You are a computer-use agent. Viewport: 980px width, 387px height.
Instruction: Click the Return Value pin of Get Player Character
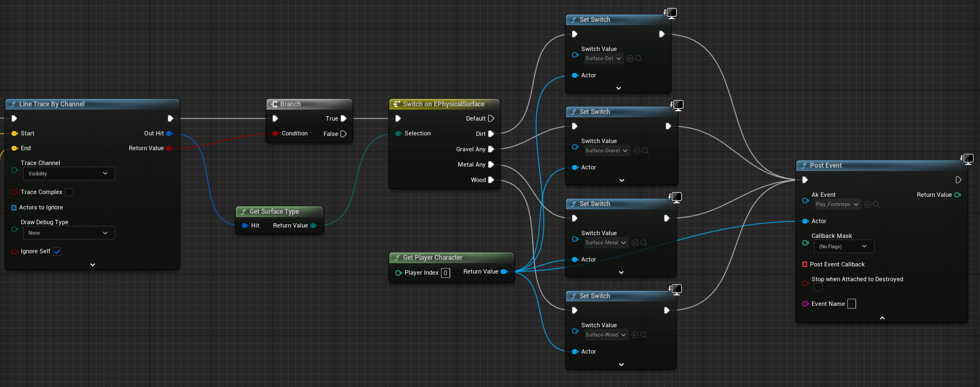point(504,272)
